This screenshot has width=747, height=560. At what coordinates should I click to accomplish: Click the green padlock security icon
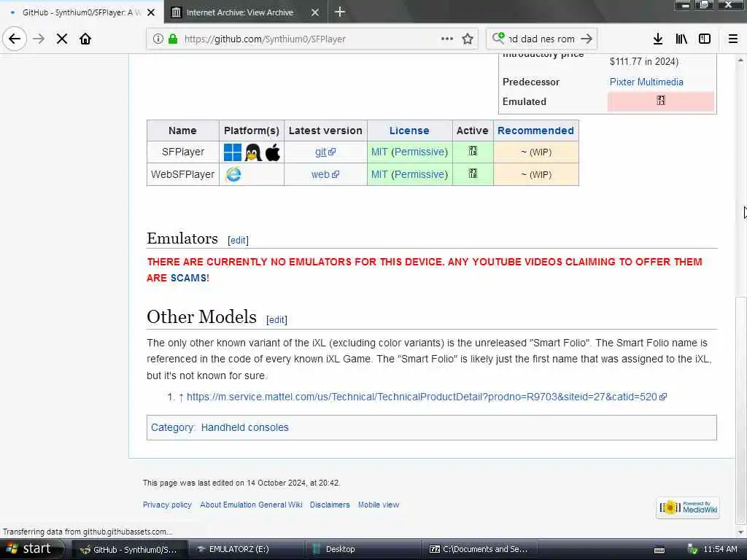click(x=173, y=39)
